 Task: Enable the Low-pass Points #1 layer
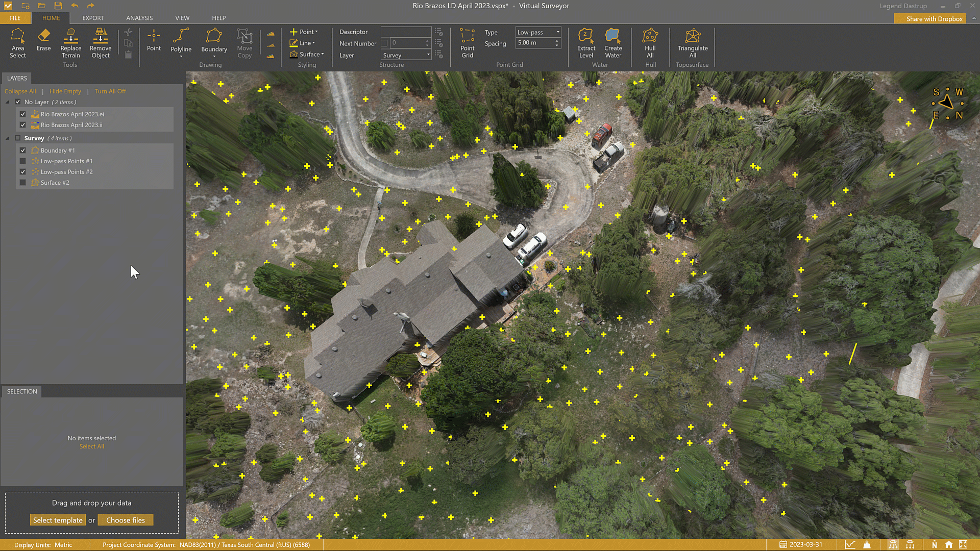pyautogui.click(x=23, y=161)
